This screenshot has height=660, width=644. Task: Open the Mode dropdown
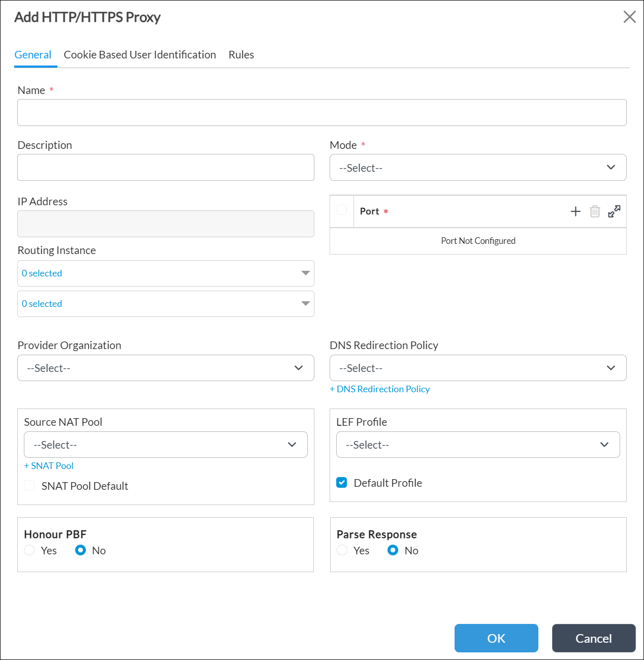pos(477,168)
